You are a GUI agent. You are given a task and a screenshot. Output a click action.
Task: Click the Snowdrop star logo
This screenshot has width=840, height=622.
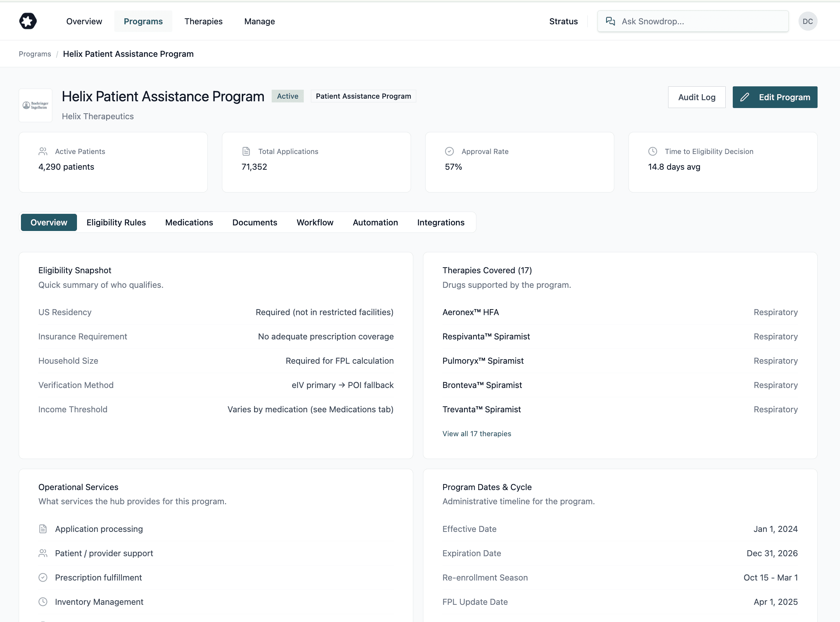[x=28, y=21]
